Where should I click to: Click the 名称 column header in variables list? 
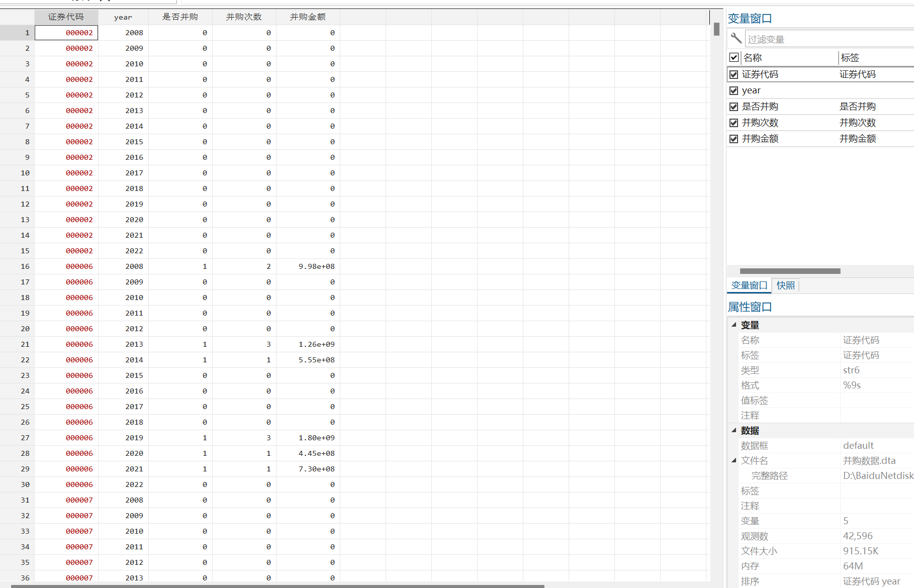(x=789, y=58)
